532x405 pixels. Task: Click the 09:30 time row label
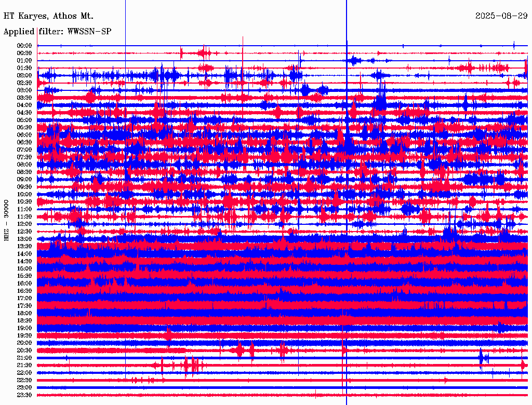pos(24,187)
